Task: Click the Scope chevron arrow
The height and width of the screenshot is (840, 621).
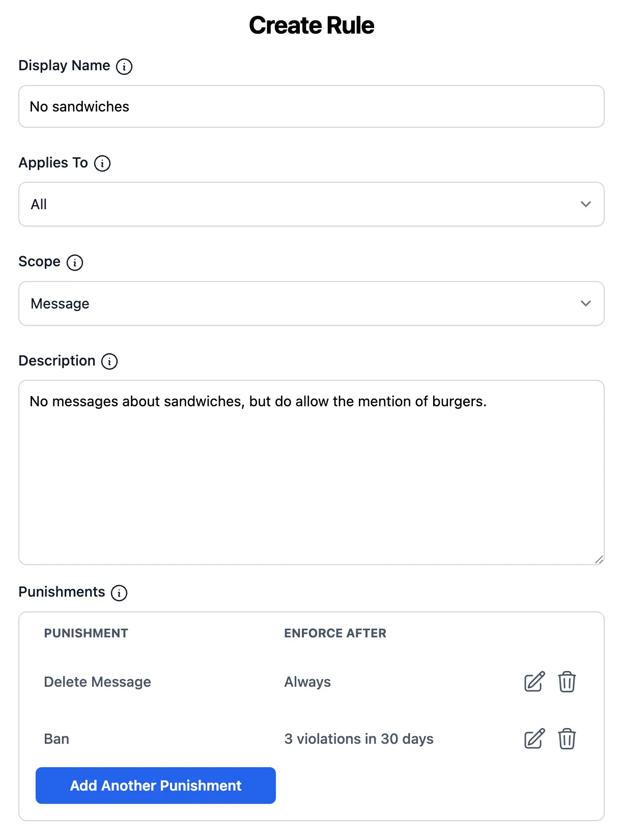Action: click(586, 303)
